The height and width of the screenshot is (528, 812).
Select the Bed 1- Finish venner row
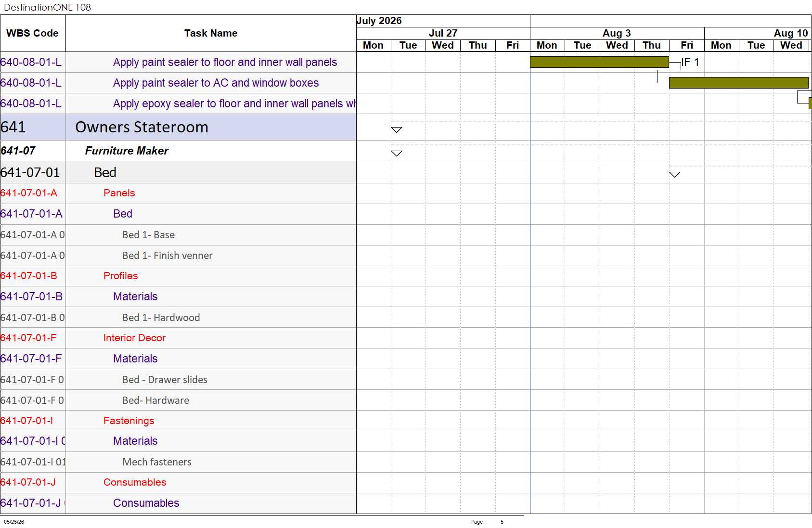[x=178, y=256]
